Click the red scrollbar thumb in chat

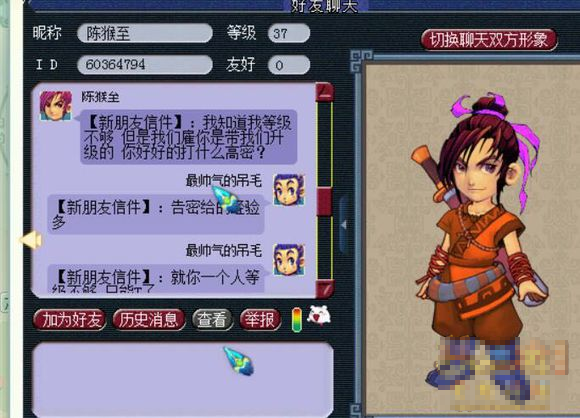point(325,201)
